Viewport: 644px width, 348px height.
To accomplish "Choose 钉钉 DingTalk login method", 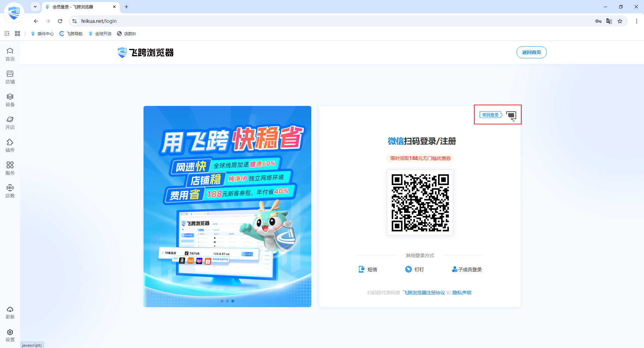I will point(415,269).
